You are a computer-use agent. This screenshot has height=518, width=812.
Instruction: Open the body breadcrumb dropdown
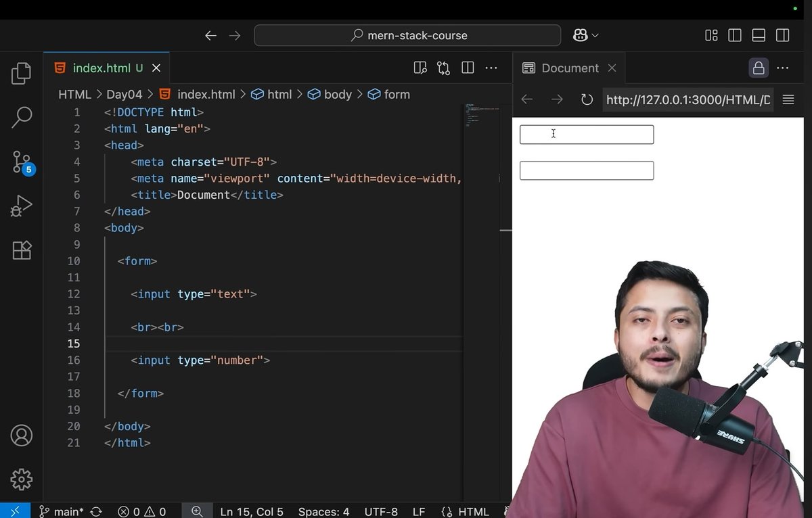(x=330, y=95)
